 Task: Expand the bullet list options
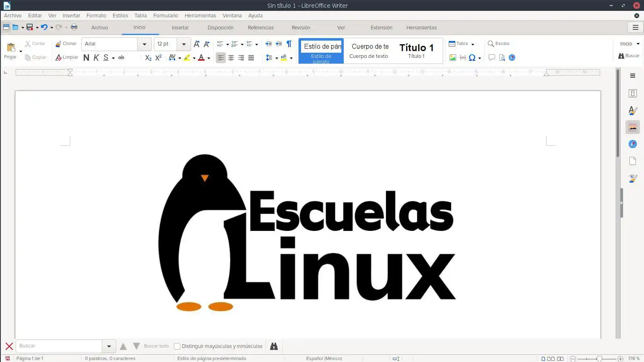[x=227, y=44]
